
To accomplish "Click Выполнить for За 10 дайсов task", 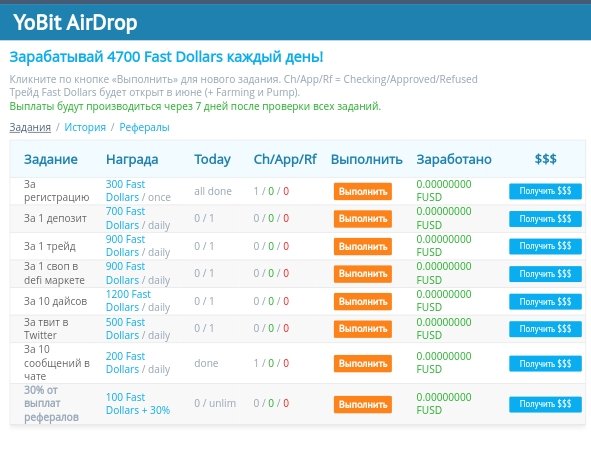I will click(x=363, y=302).
